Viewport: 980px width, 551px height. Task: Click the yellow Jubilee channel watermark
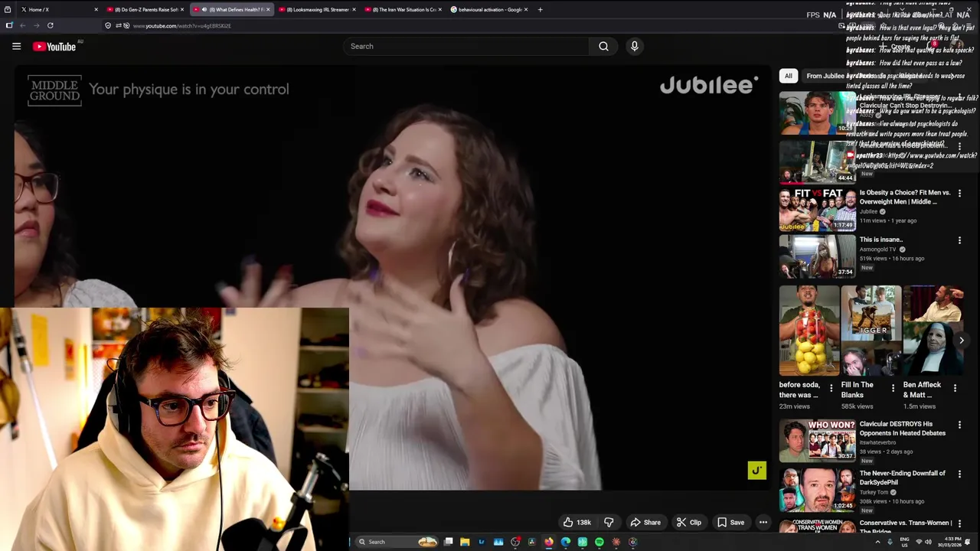pyautogui.click(x=756, y=470)
